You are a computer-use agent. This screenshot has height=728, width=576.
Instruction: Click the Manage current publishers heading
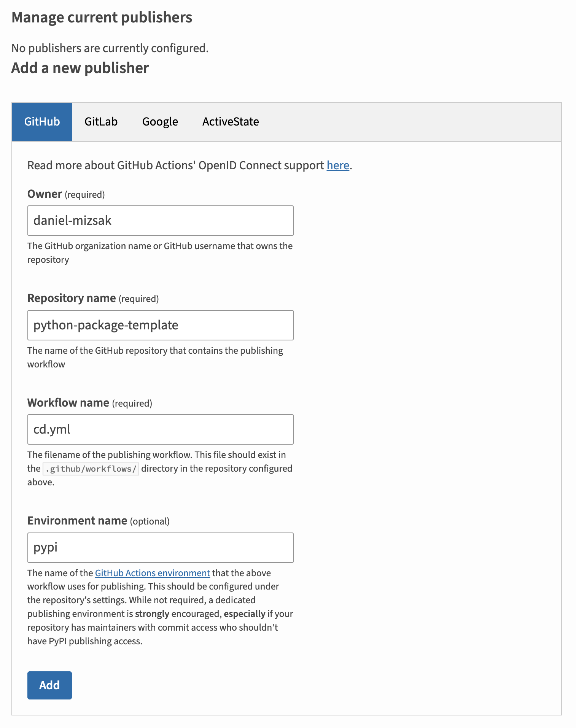(x=102, y=17)
